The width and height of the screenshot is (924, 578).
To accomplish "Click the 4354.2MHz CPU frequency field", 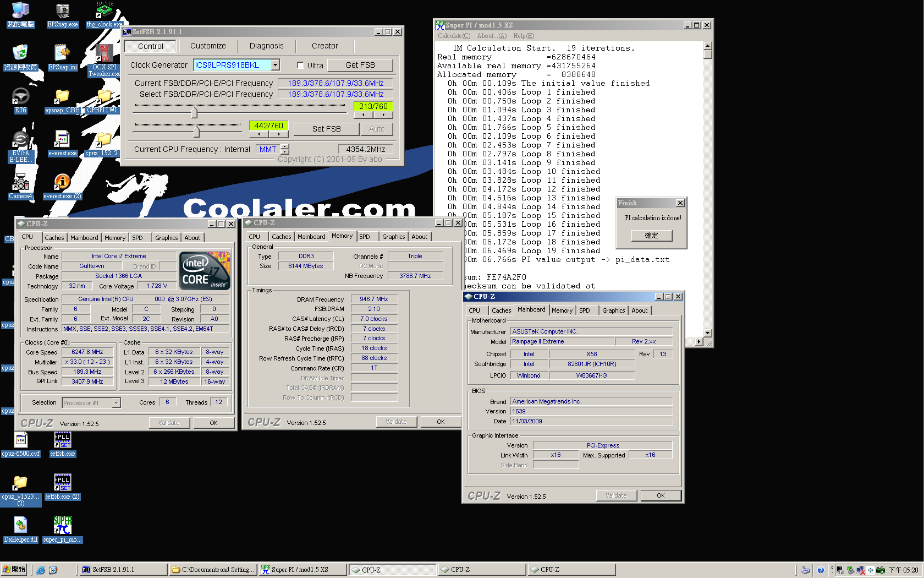I will click(x=365, y=149).
